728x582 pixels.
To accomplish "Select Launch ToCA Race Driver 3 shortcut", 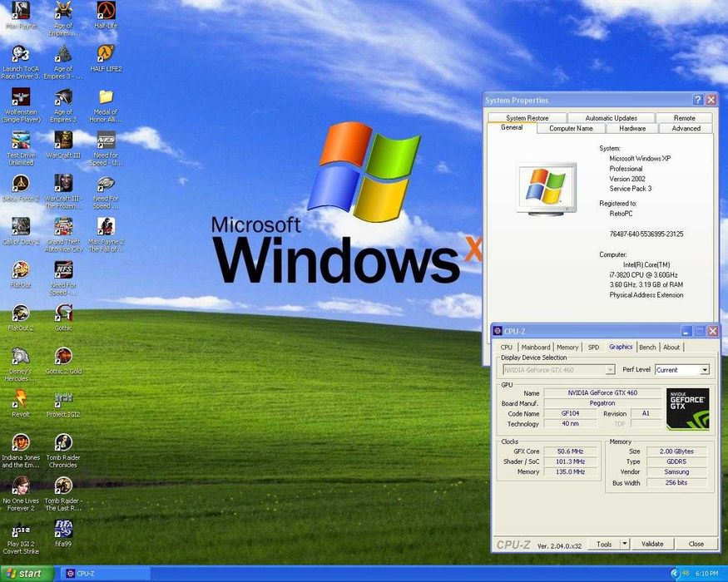I will point(21,62).
